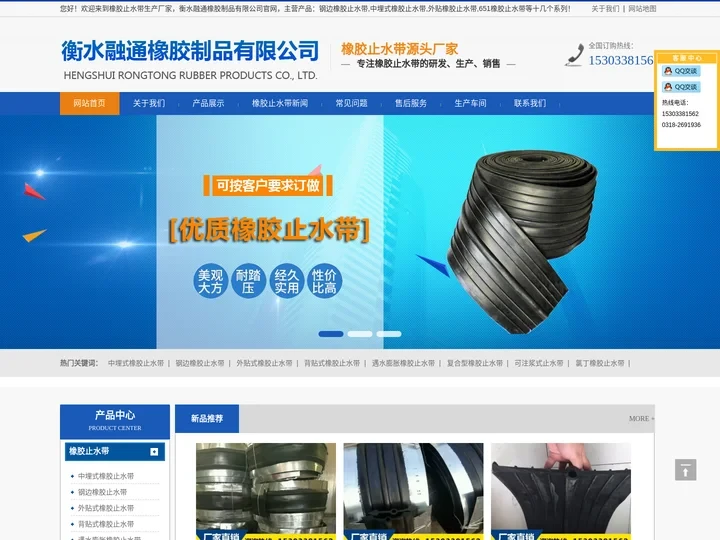Open the 联系我们 navigation item
This screenshot has height=540, width=720.
tap(530, 103)
